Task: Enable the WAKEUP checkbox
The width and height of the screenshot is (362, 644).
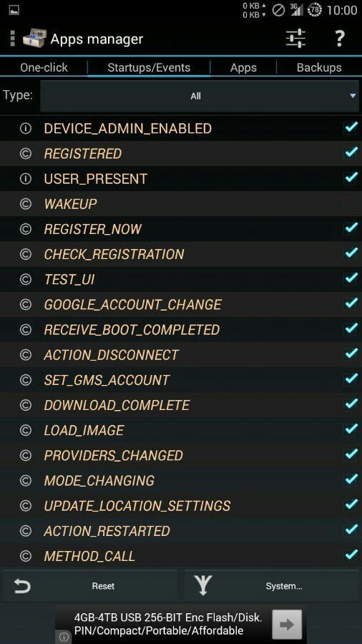Action: click(x=351, y=204)
